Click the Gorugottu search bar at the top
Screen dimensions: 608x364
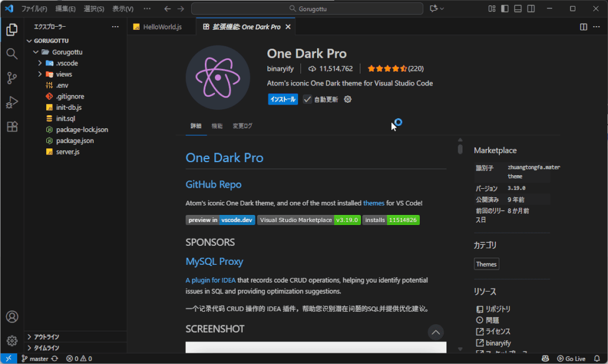point(309,8)
